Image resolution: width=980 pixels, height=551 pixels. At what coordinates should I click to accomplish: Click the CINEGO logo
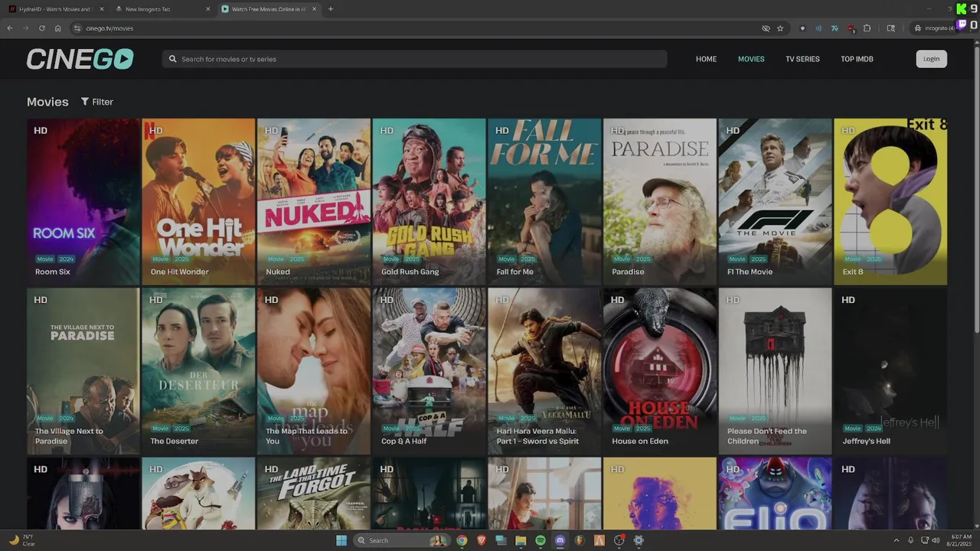(80, 59)
